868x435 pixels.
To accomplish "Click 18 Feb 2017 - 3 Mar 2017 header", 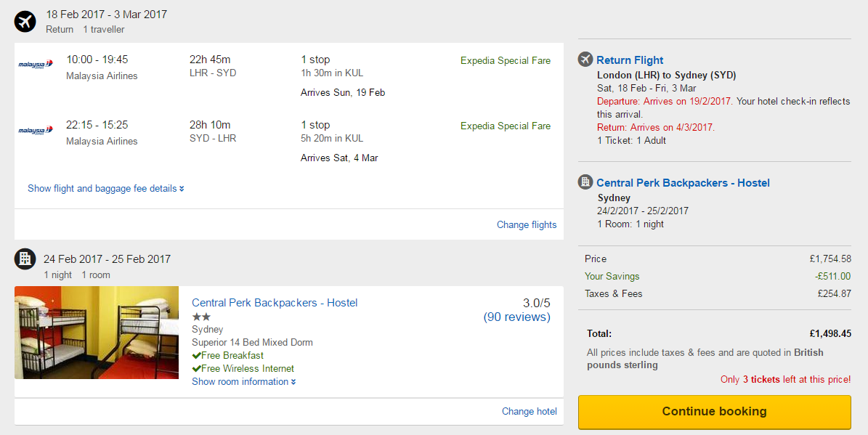I will pos(106,15).
